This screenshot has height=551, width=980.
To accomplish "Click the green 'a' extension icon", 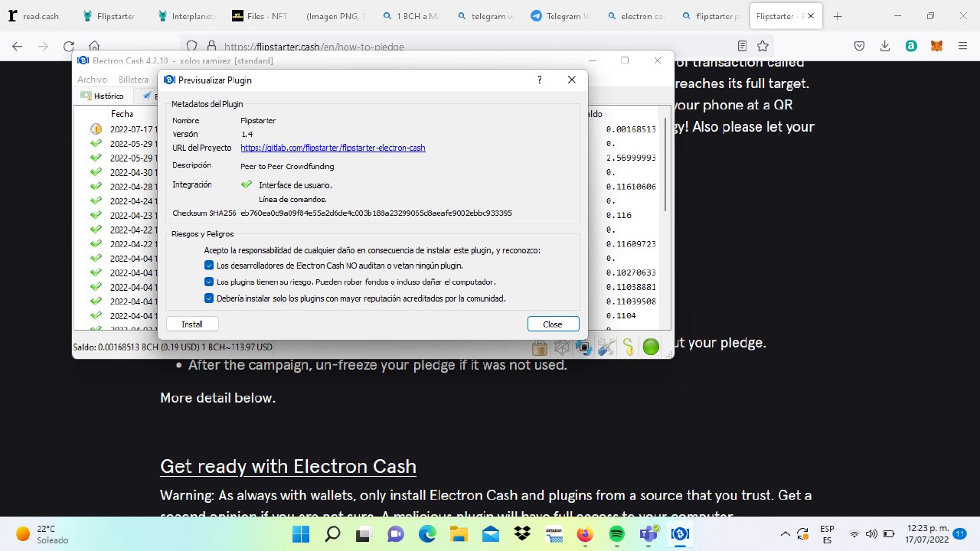I will (911, 46).
